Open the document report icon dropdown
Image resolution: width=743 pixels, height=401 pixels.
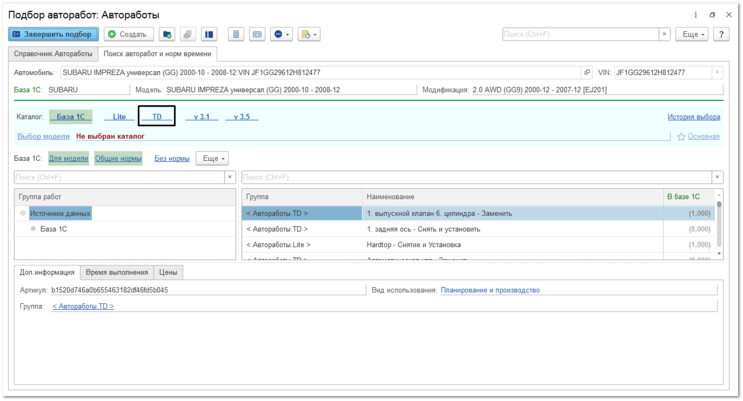click(309, 34)
